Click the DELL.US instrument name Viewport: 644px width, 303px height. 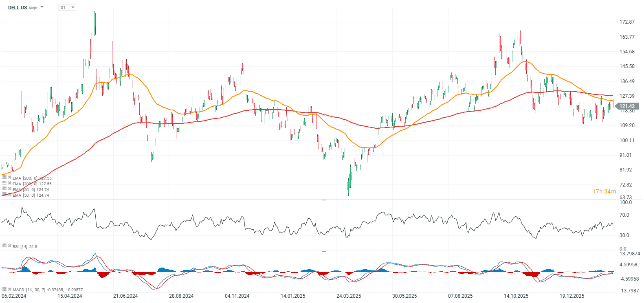[x=18, y=7]
